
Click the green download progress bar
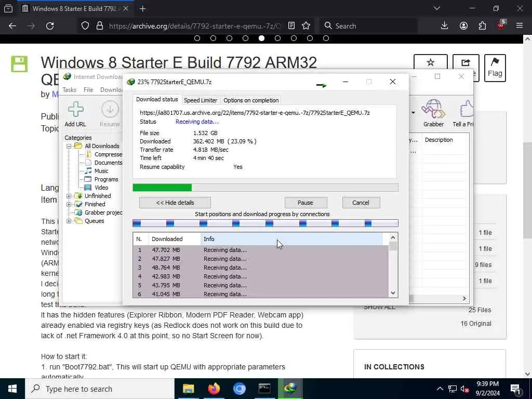(x=162, y=188)
